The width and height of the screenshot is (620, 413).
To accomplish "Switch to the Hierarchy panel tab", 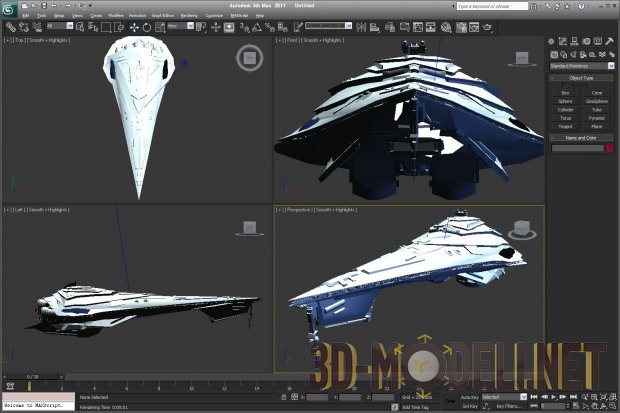I will pos(575,41).
